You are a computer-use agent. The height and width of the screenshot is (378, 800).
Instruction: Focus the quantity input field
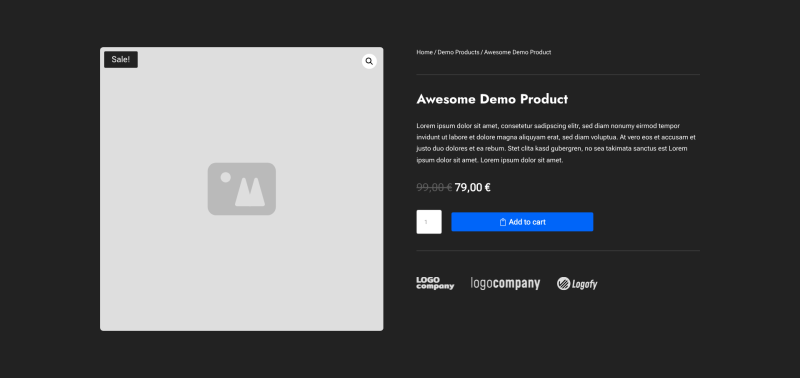click(429, 222)
